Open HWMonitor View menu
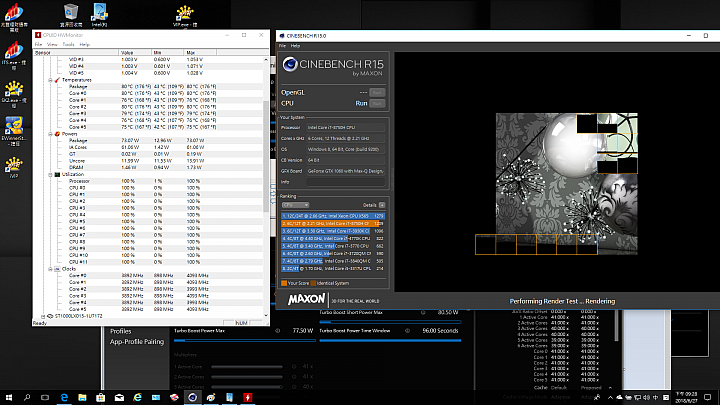This screenshot has height=405, width=720. (x=52, y=45)
